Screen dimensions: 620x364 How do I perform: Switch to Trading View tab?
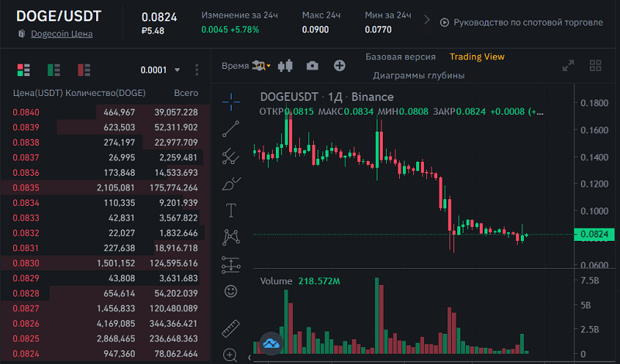[x=477, y=57]
